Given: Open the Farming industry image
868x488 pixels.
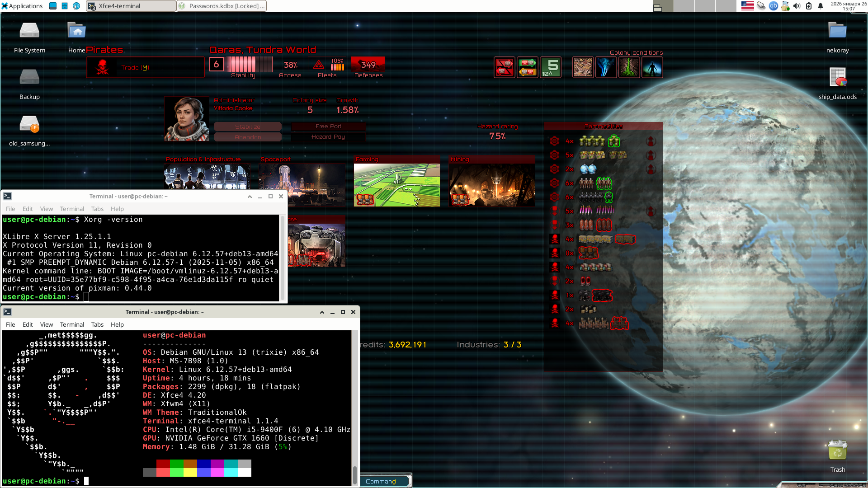Looking at the screenshot, I should coord(397,185).
